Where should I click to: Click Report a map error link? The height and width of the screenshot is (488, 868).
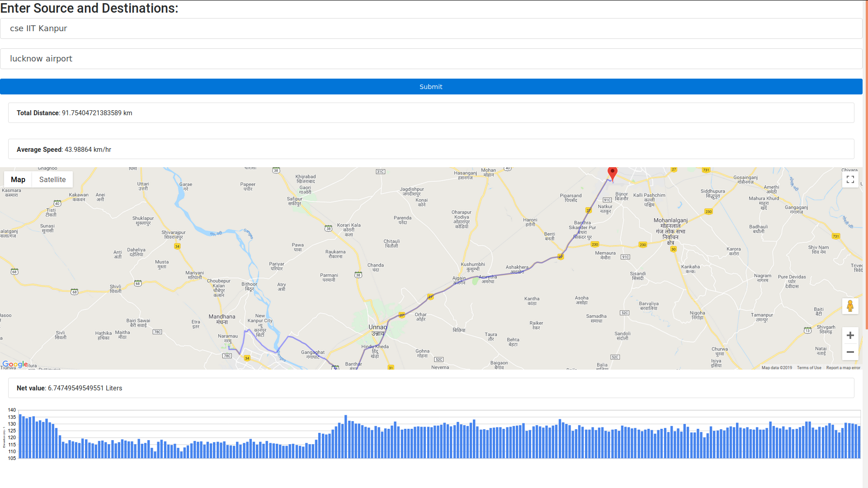point(843,368)
